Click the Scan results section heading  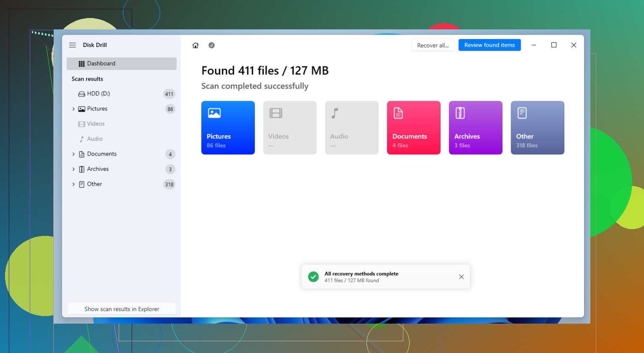point(87,79)
